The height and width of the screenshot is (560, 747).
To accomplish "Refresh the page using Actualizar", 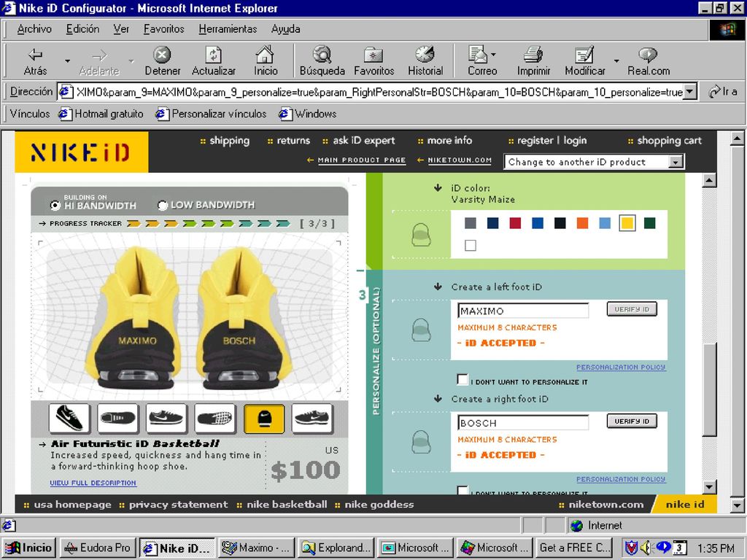I will pyautogui.click(x=214, y=61).
